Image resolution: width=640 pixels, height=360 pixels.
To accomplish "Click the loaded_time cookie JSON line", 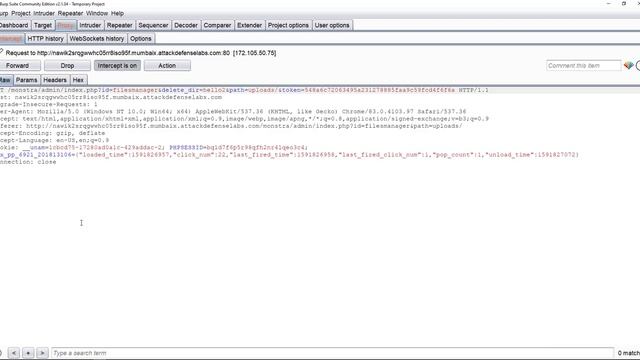I will pos(289,155).
